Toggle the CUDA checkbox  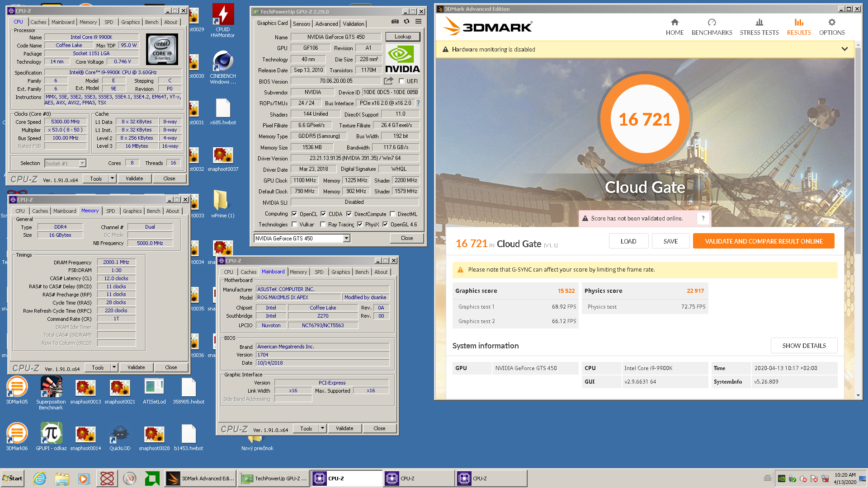click(323, 214)
